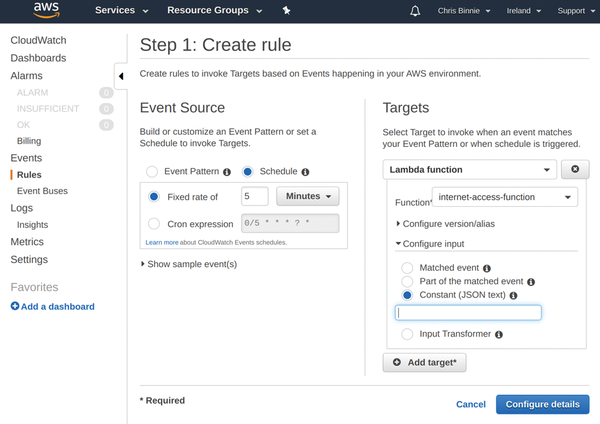
Task: Open Alarms in the sidebar
Action: pos(26,75)
